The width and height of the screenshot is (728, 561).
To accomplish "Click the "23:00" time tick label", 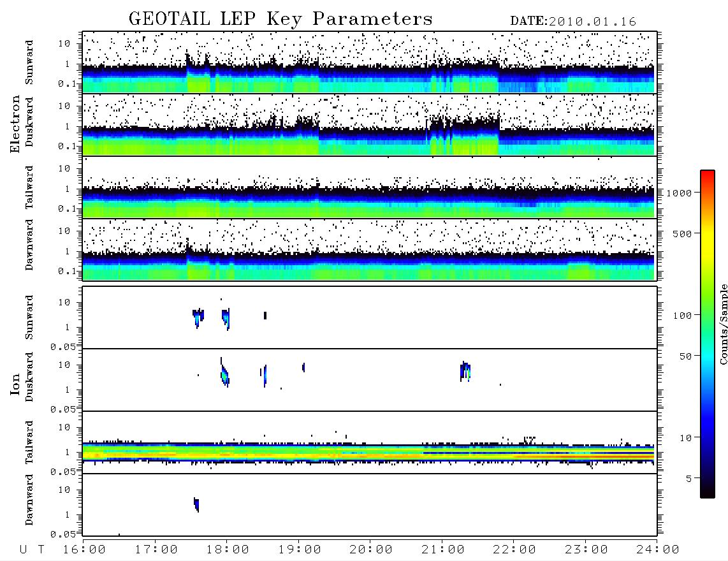I will tap(586, 550).
